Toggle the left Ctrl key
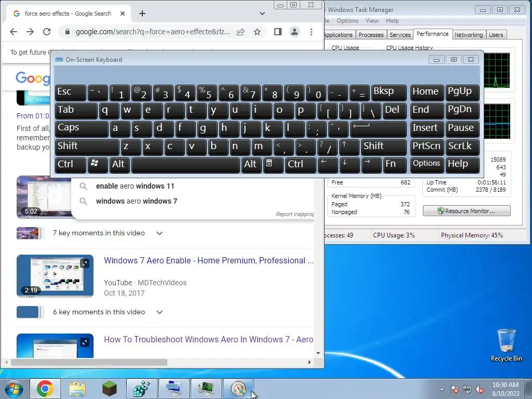The image size is (532, 399). click(71, 165)
